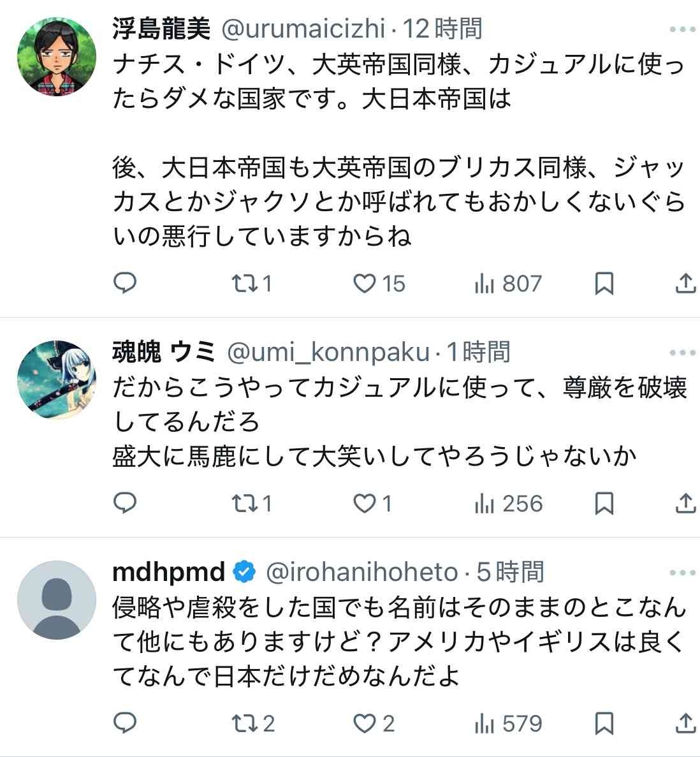Open 浮島龍美's profile avatar

57,57
